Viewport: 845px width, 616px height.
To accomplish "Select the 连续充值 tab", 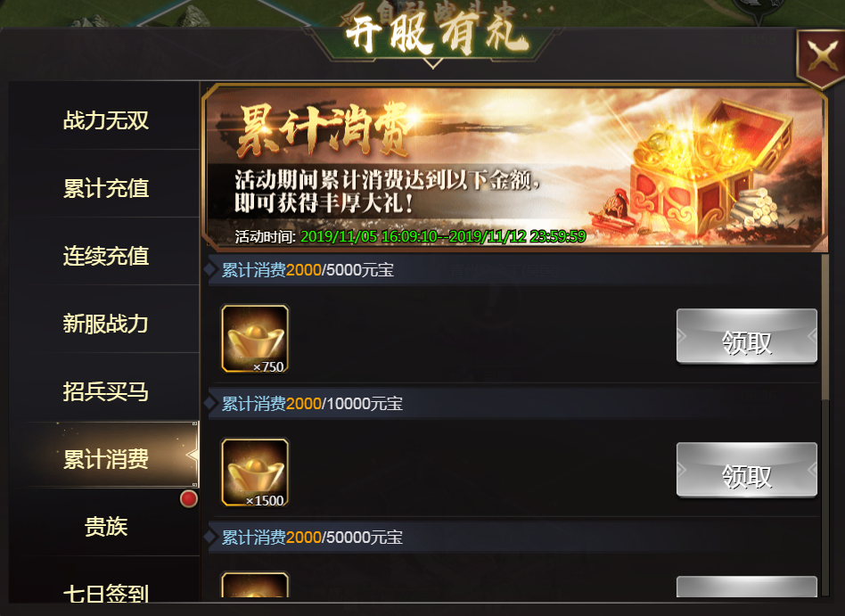I will [105, 256].
